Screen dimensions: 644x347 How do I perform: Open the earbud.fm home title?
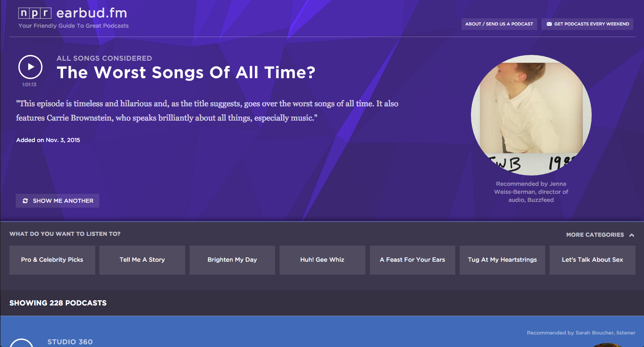coord(92,13)
